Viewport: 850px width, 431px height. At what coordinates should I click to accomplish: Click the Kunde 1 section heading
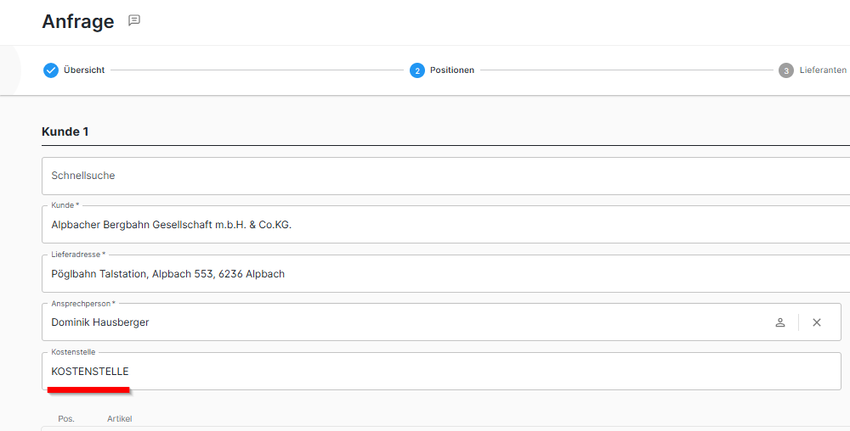(65, 132)
